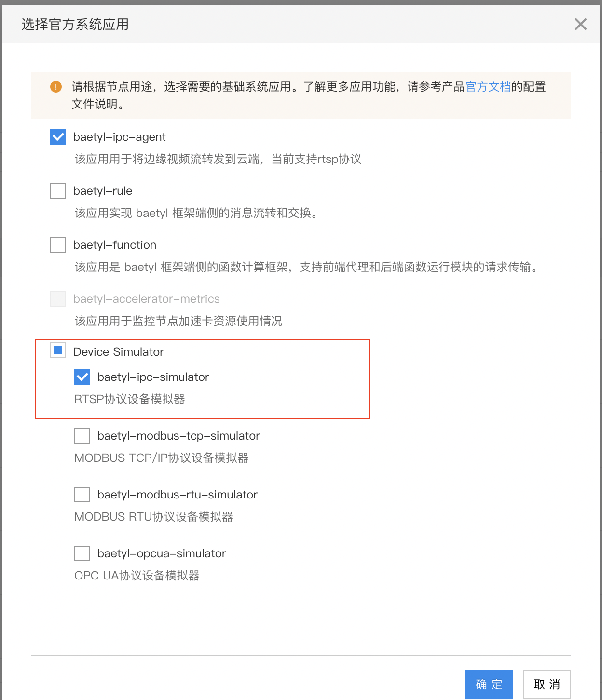Check the baetyl-modbus-tcp-simulator option
Screen dimensions: 602x700
(x=82, y=436)
